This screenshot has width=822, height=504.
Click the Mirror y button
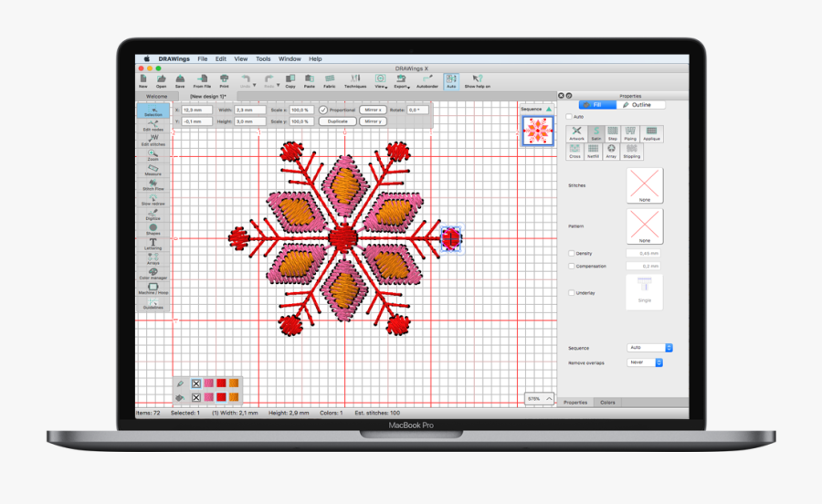tap(373, 121)
